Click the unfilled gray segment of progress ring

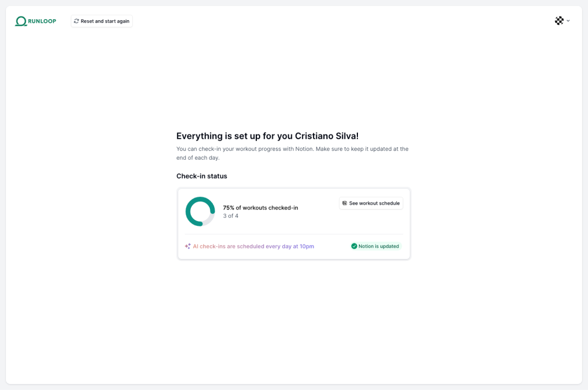pos(210,220)
